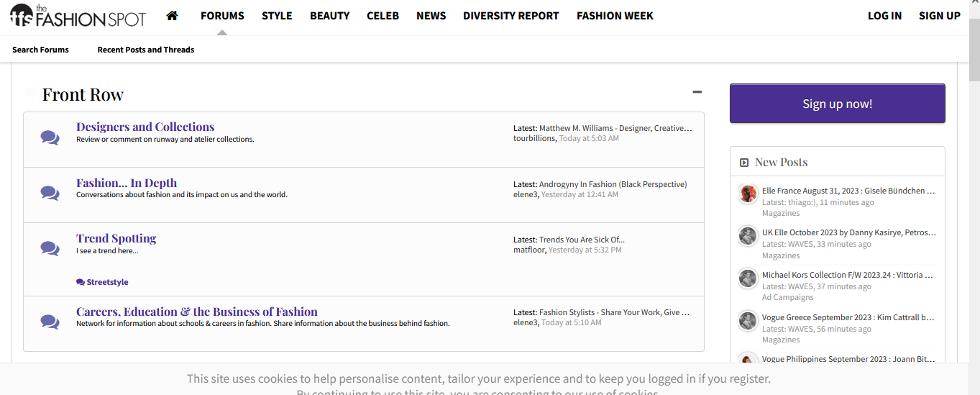
Task: Open Michael Kors Collection F/W 2023.24 post
Action: pyautogui.click(x=848, y=275)
